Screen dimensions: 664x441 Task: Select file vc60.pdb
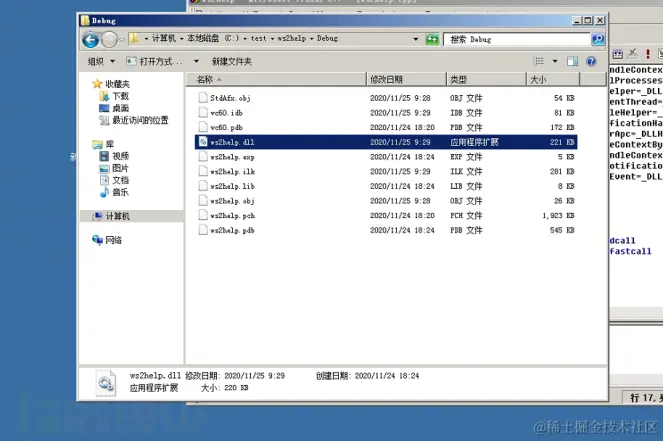pos(227,128)
